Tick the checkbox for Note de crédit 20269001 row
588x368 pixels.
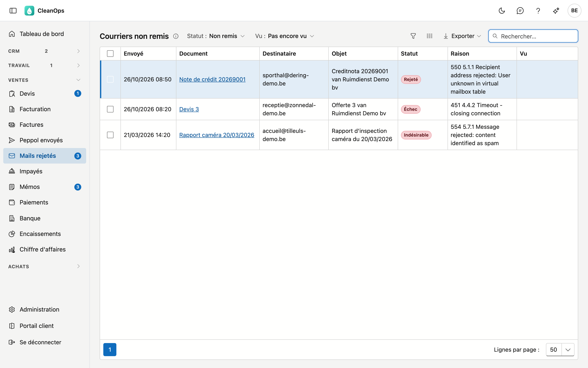point(110,79)
